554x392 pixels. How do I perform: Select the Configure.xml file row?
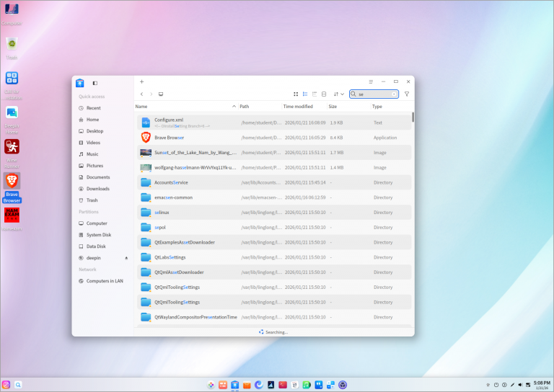click(x=274, y=122)
